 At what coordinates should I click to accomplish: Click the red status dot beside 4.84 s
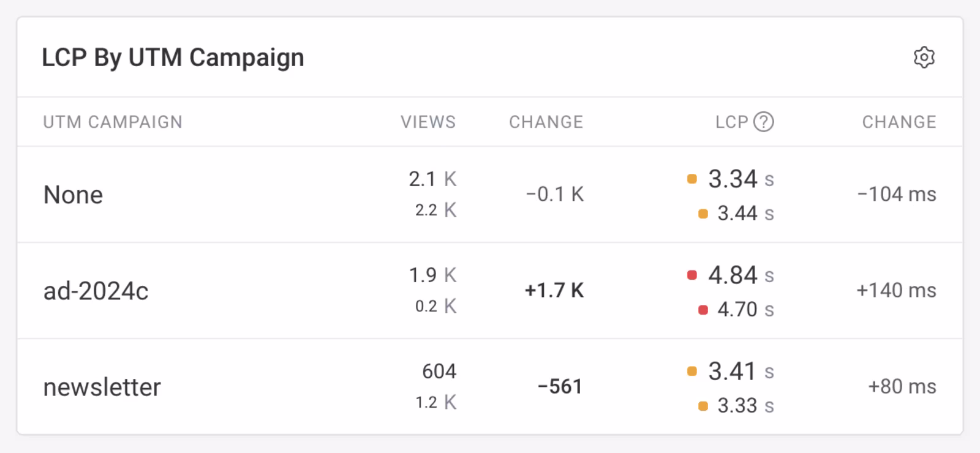click(692, 275)
